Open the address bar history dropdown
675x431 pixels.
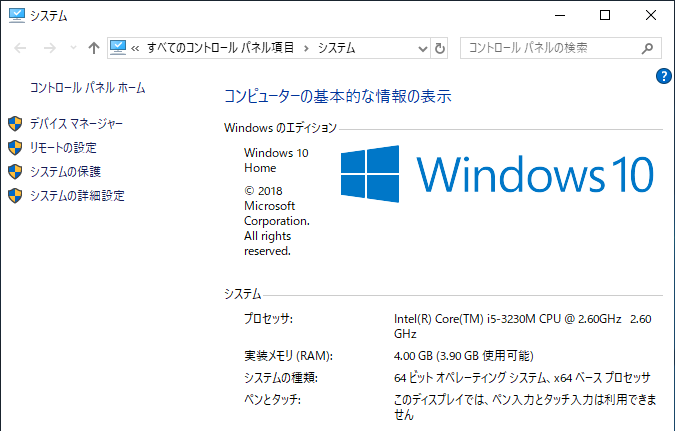(x=423, y=48)
